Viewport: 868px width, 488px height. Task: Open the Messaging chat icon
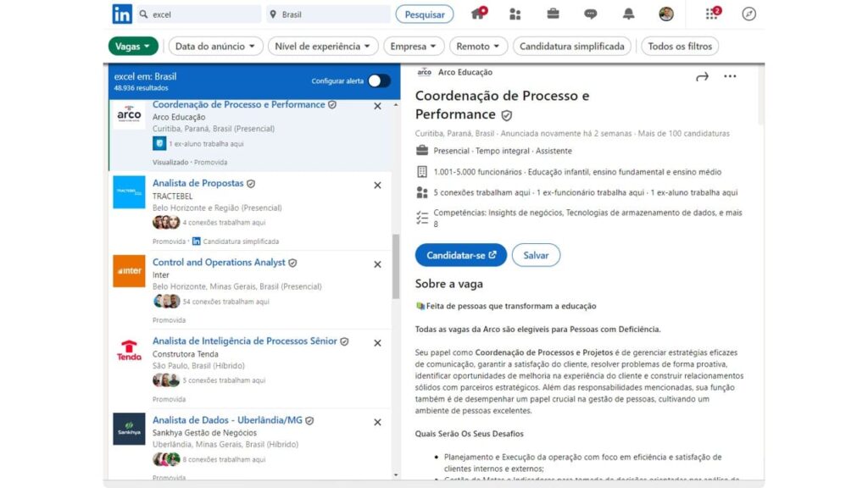[x=591, y=14]
